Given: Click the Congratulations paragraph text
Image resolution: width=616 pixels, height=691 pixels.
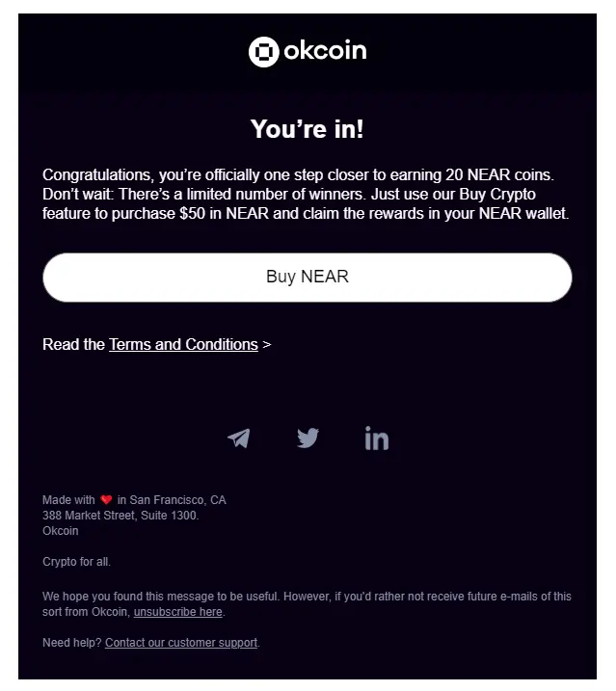Looking at the screenshot, I should tap(306, 194).
